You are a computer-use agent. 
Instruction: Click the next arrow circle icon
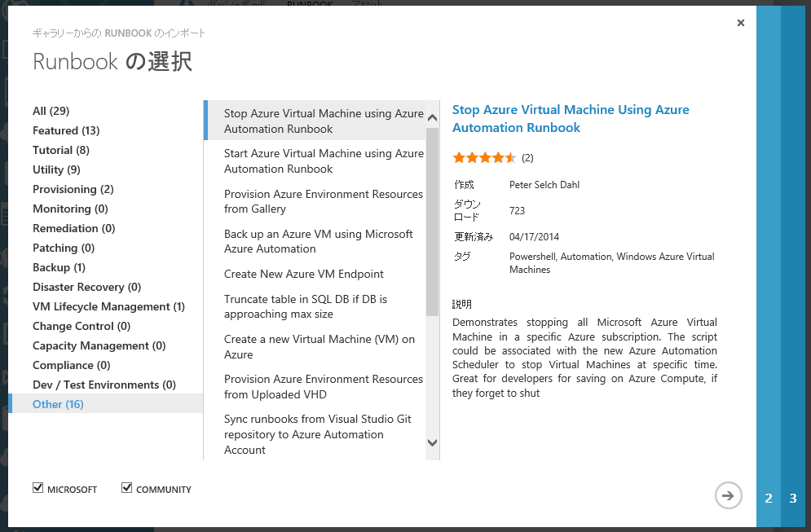[x=728, y=495]
